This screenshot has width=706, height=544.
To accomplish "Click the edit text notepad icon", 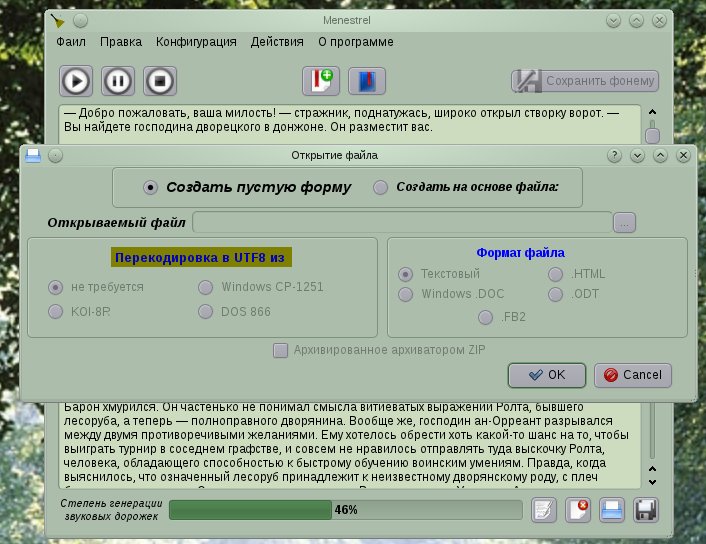I will coord(544,510).
